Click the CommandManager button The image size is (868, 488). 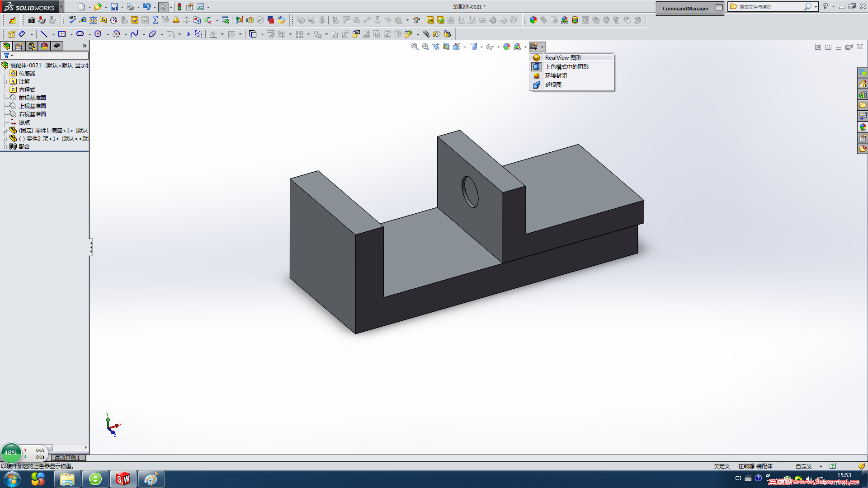(685, 8)
